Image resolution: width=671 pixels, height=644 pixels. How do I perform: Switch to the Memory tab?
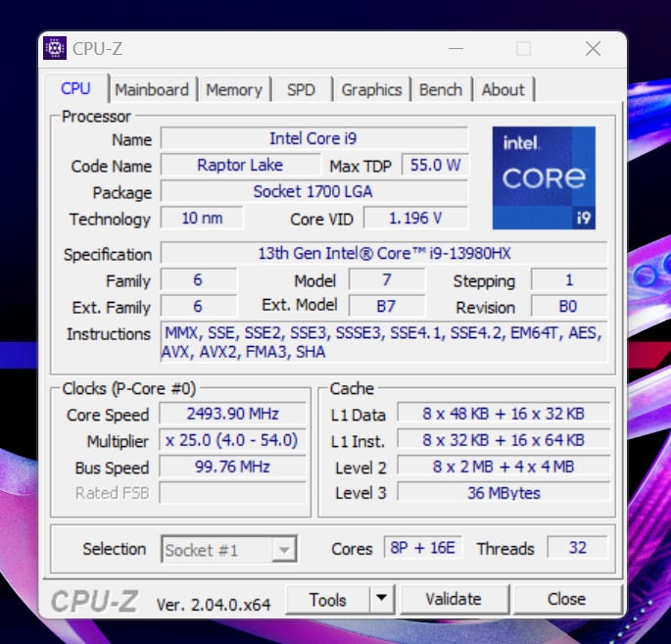(x=233, y=89)
